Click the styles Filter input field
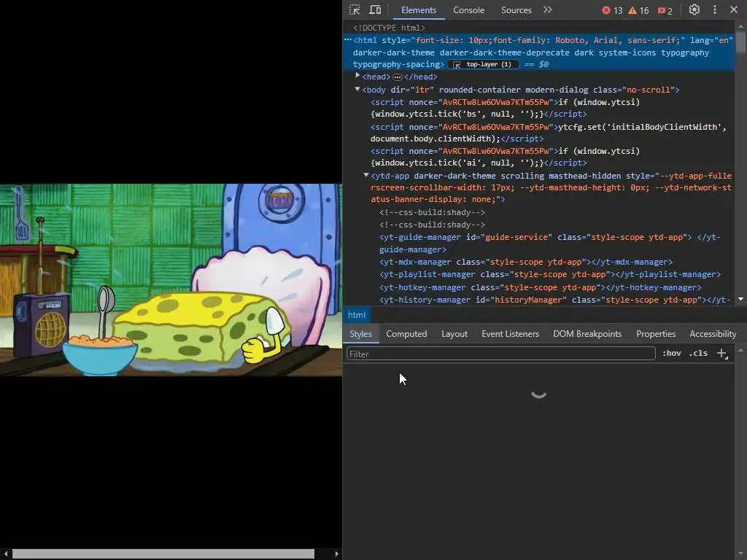 point(500,354)
